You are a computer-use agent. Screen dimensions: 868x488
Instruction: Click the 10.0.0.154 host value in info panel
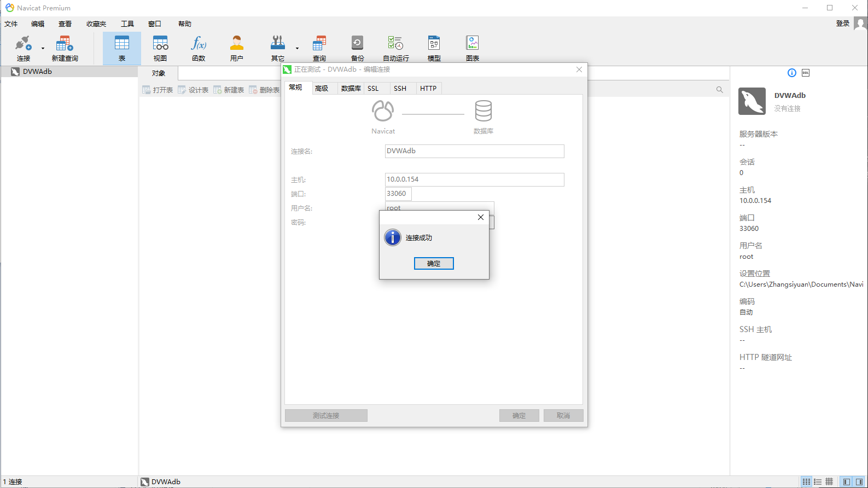click(x=755, y=201)
